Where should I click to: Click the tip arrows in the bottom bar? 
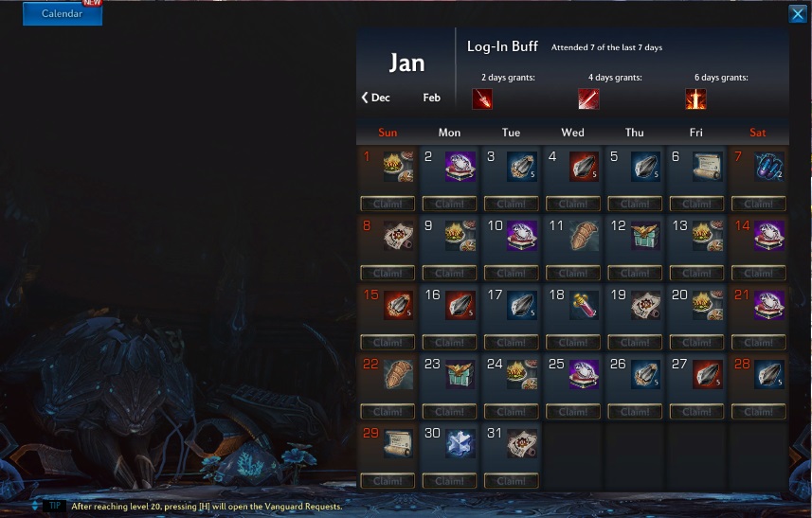coord(35,506)
